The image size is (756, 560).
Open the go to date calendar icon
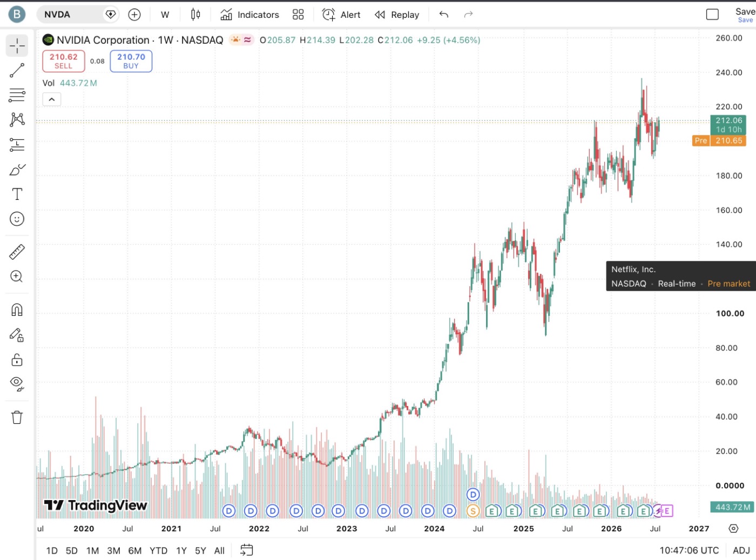tap(246, 550)
